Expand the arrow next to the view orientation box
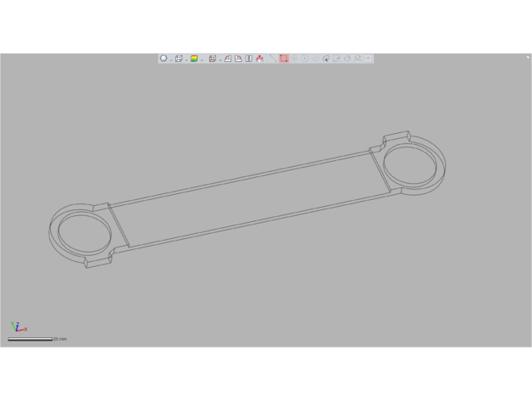This screenshot has height=400, width=532. [219, 59]
